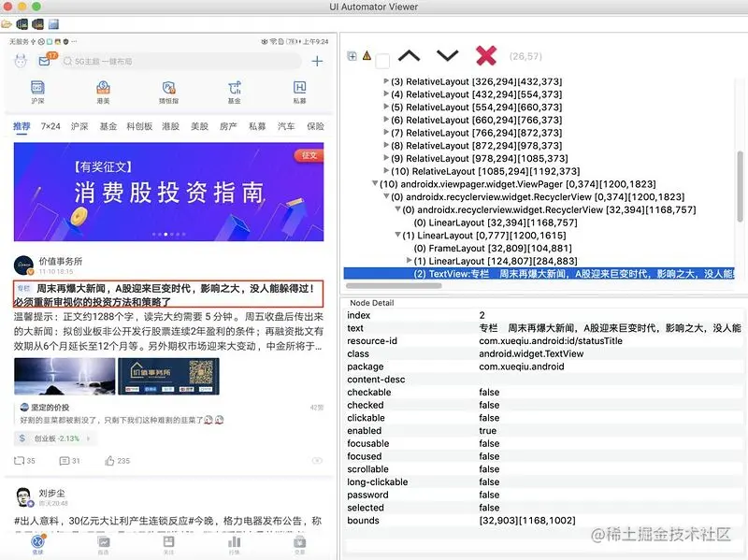Image resolution: width=748 pixels, height=560 pixels.
Task: Click the 坚定的价投 commenter name
Action: (x=50, y=408)
